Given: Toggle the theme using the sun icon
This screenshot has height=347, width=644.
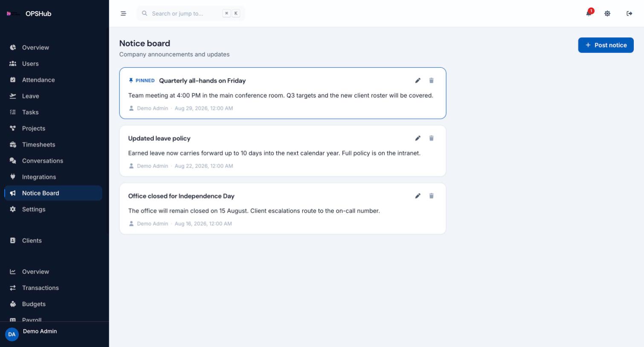Looking at the screenshot, I should tap(607, 14).
